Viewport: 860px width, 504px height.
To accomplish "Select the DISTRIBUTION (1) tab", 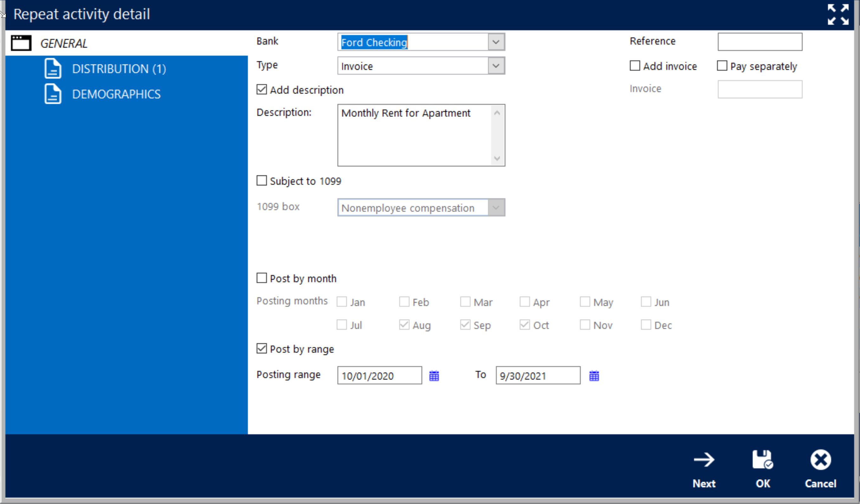I will (119, 68).
